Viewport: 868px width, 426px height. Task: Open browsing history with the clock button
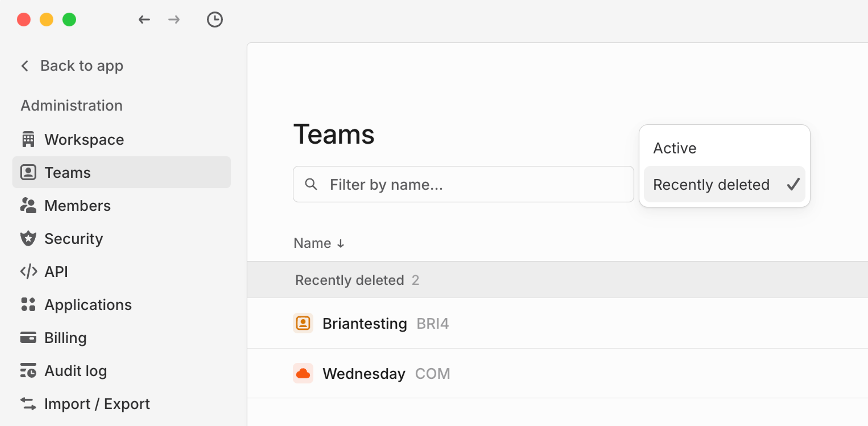pyautogui.click(x=215, y=20)
